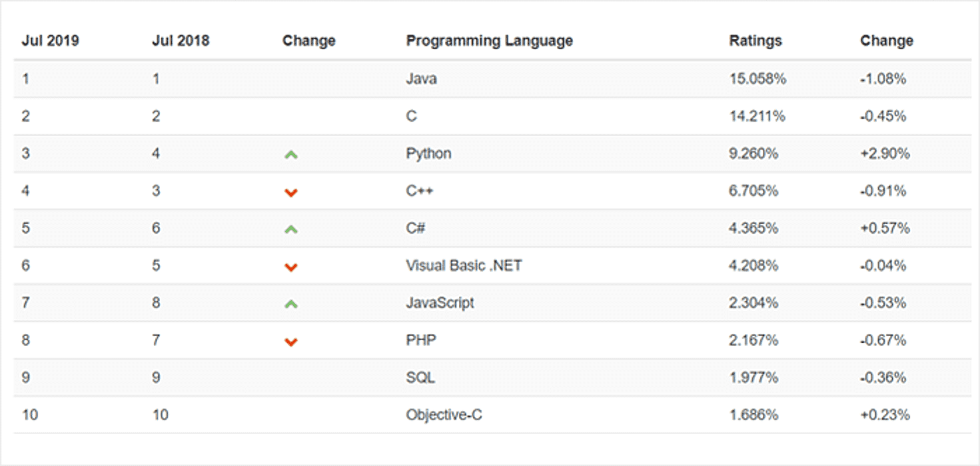Select the red down arrow beside PHP
The width and height of the screenshot is (980, 466).
290,340
